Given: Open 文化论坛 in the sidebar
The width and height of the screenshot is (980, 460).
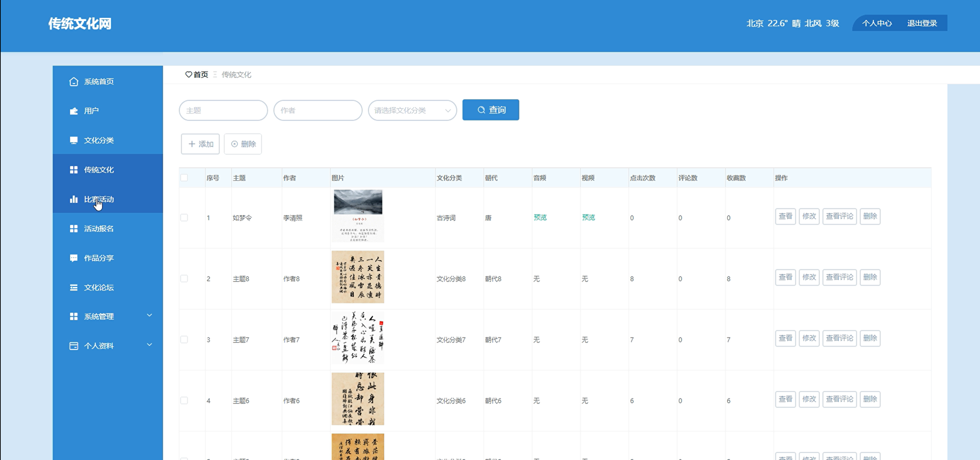Looking at the screenshot, I should [x=108, y=287].
